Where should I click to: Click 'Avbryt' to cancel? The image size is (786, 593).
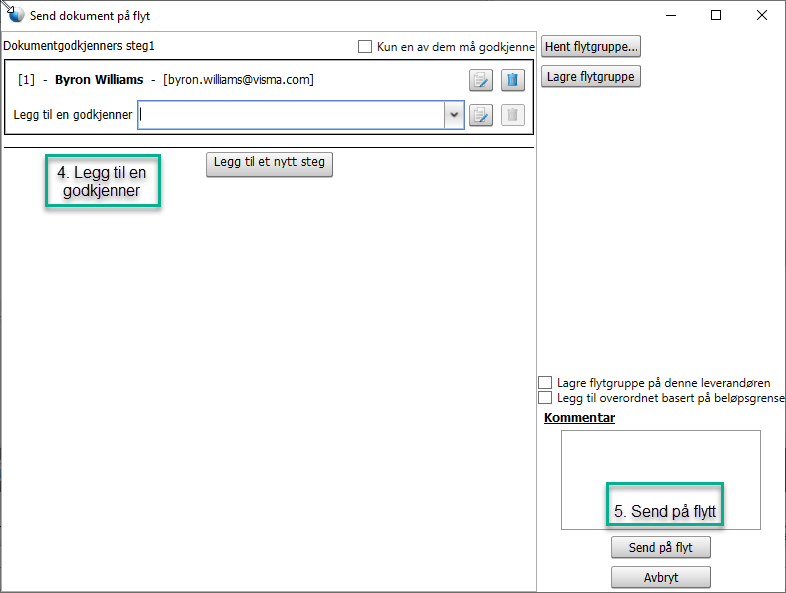pyautogui.click(x=661, y=577)
